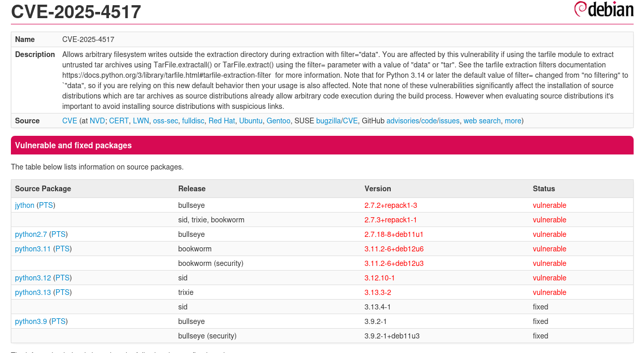This screenshot has height=353, width=644.
Task: Open the python3.11 package link
Action: (x=33, y=249)
